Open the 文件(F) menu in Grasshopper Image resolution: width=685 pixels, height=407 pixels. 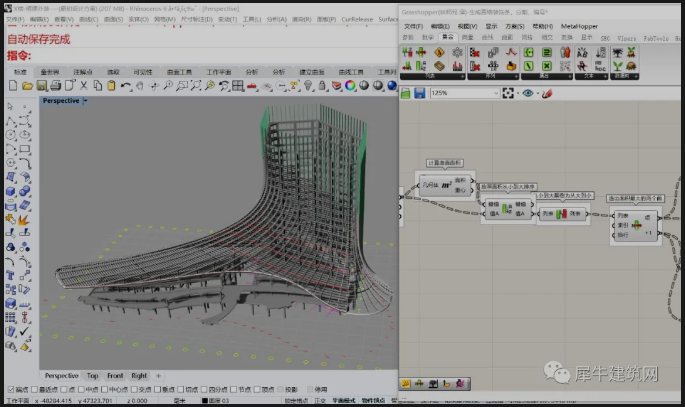point(413,26)
